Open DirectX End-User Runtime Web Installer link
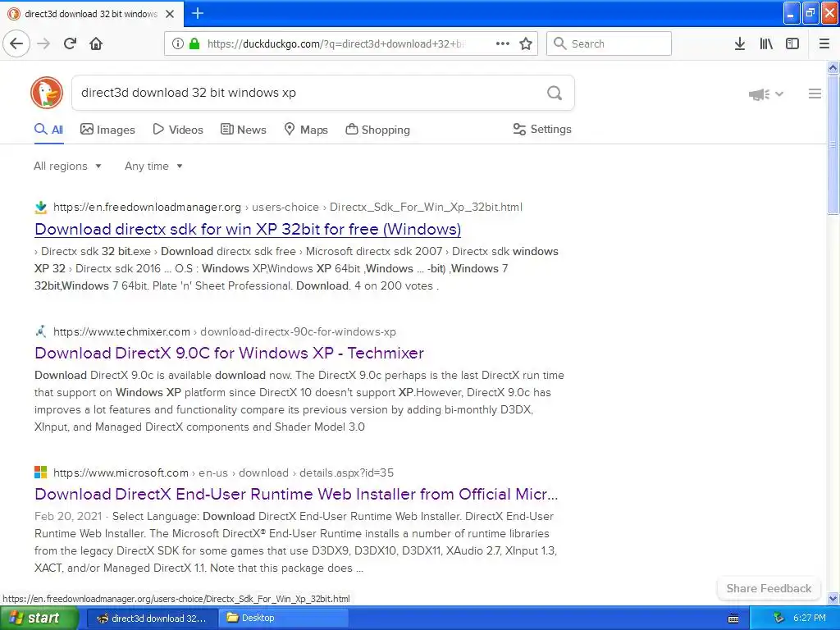 click(296, 494)
